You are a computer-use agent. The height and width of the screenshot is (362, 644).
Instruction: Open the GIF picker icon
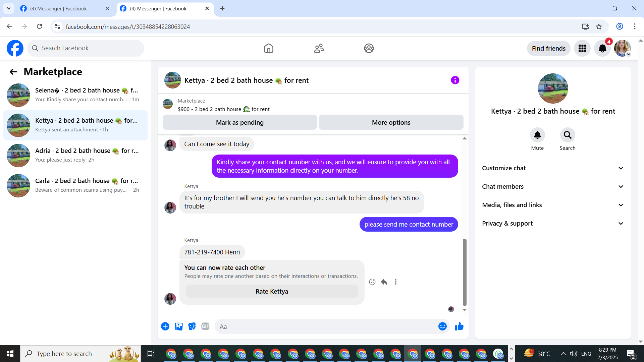[205, 326]
